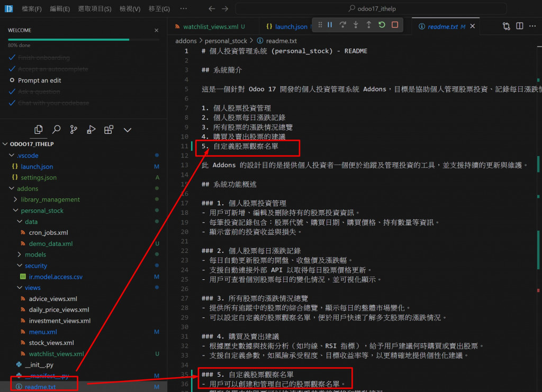This screenshot has height=392, width=542.
Task: Open demo_data.xml file
Action: pos(51,244)
